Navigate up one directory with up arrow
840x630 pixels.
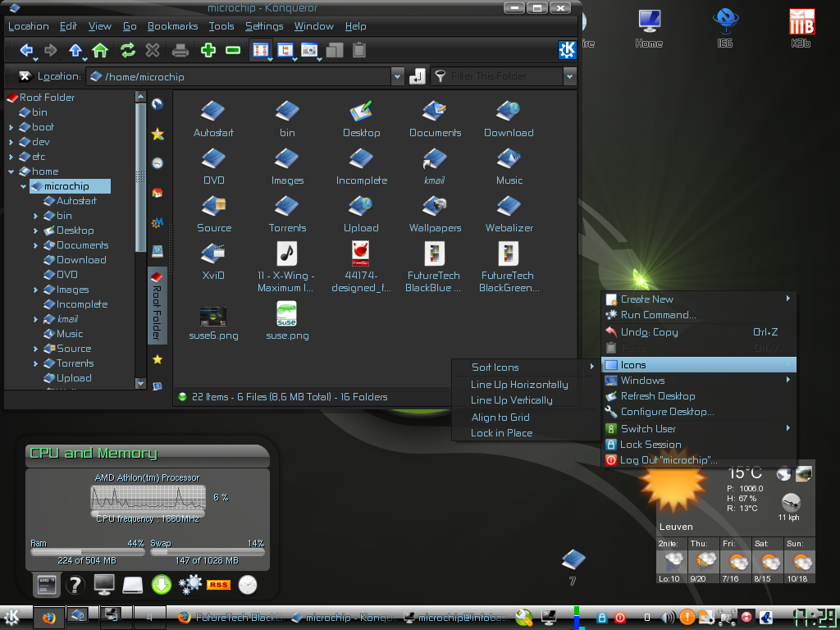point(75,50)
